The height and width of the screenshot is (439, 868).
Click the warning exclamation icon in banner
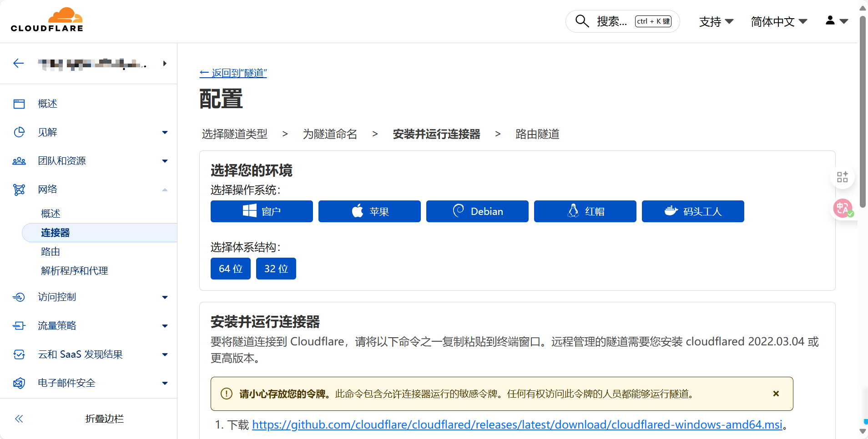[x=227, y=394]
